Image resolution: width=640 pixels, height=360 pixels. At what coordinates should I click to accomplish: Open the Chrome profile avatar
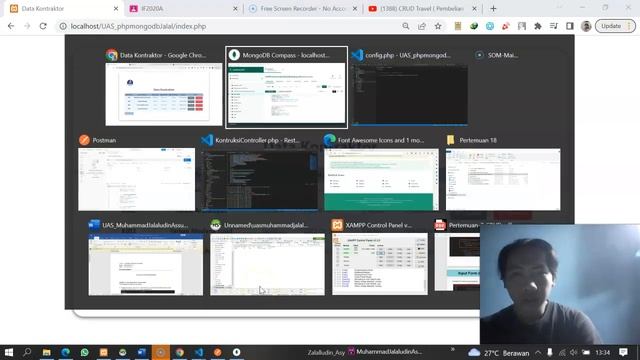[x=586, y=26]
